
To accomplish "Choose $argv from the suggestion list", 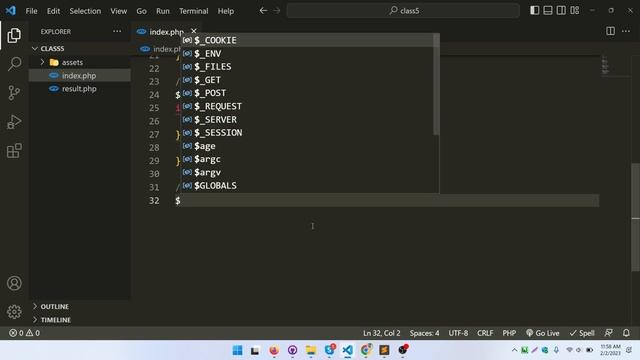I will pyautogui.click(x=307, y=172).
